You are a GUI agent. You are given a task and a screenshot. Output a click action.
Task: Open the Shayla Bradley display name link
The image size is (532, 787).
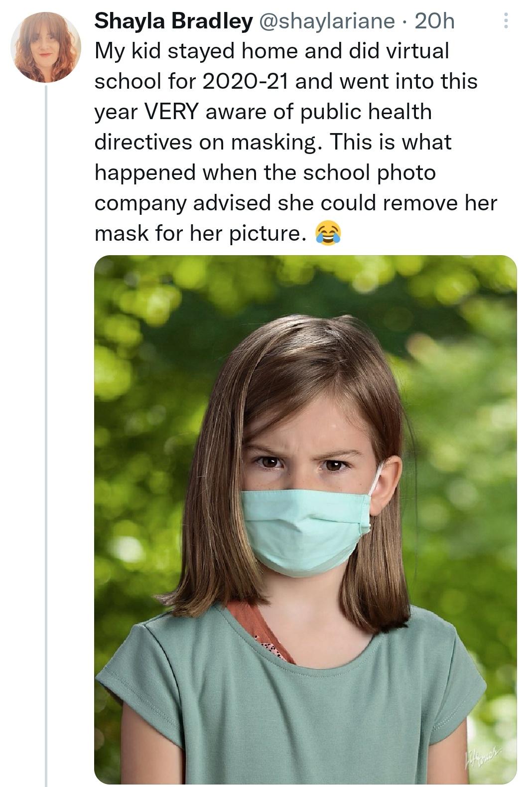point(173,21)
